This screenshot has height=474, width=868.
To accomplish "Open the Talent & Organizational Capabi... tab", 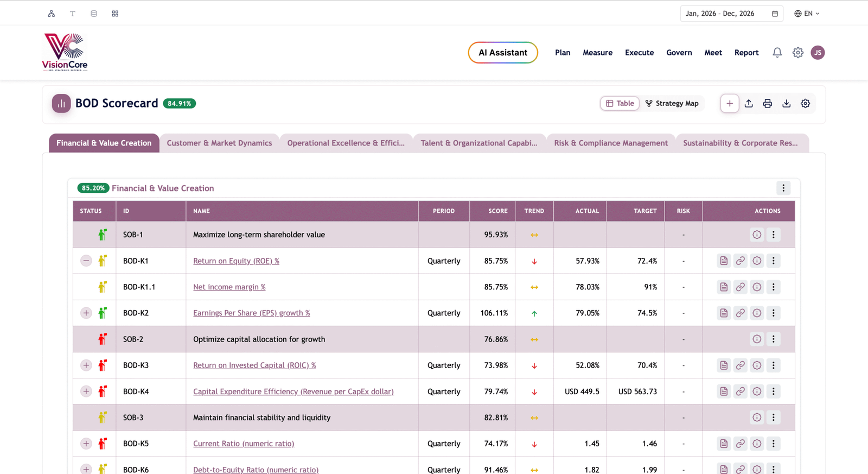I will click(x=479, y=143).
